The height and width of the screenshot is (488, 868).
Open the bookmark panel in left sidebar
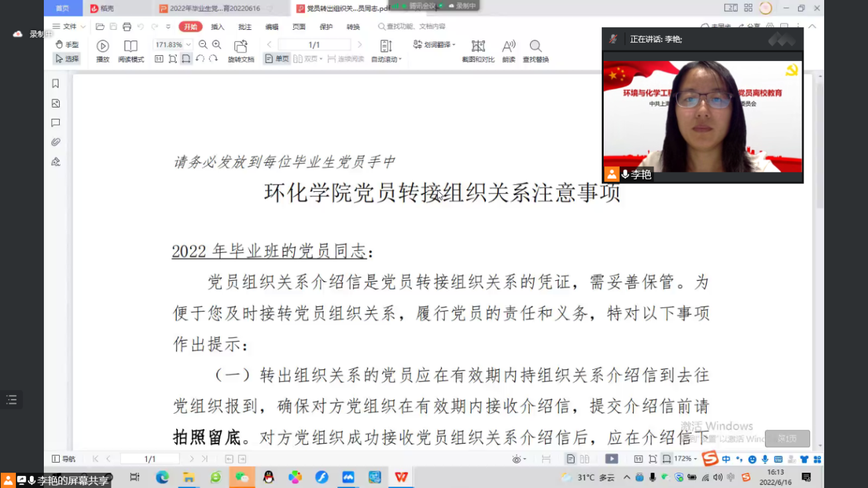click(x=56, y=84)
